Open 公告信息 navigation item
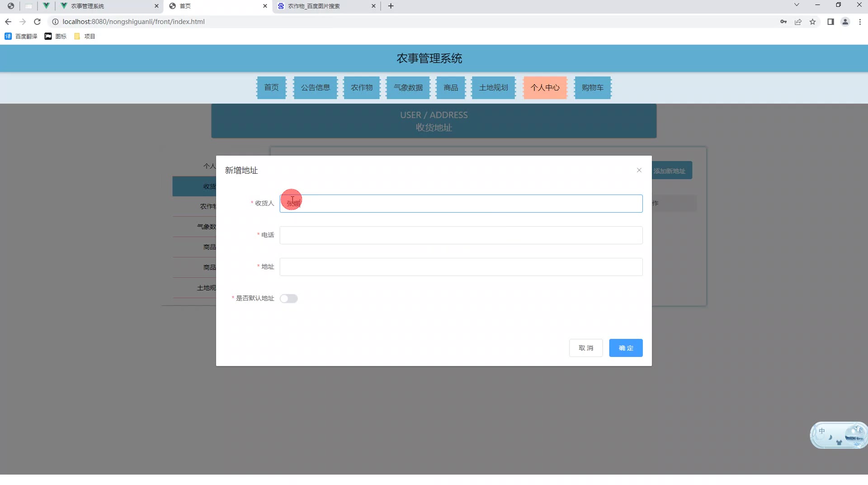The width and height of the screenshot is (868, 485). click(x=316, y=88)
